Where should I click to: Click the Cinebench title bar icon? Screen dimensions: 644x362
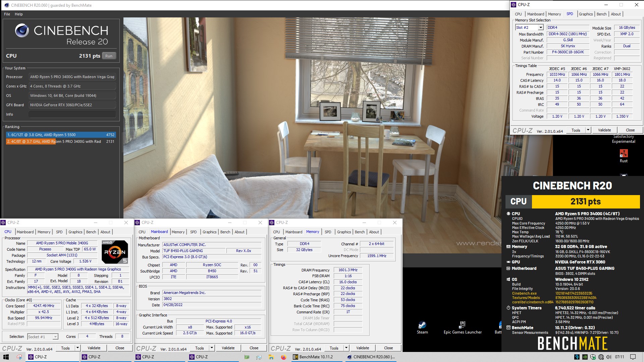(x=7, y=5)
